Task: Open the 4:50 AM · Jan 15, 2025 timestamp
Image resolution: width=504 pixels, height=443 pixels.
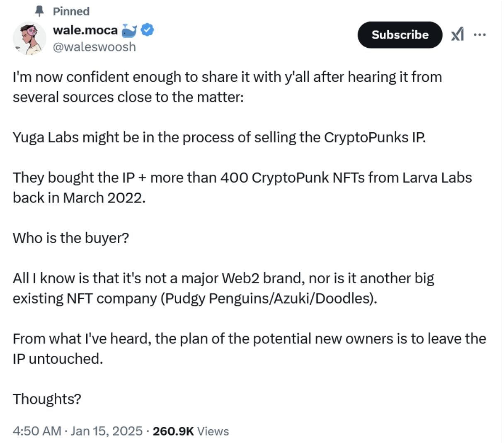Action: tap(78, 431)
